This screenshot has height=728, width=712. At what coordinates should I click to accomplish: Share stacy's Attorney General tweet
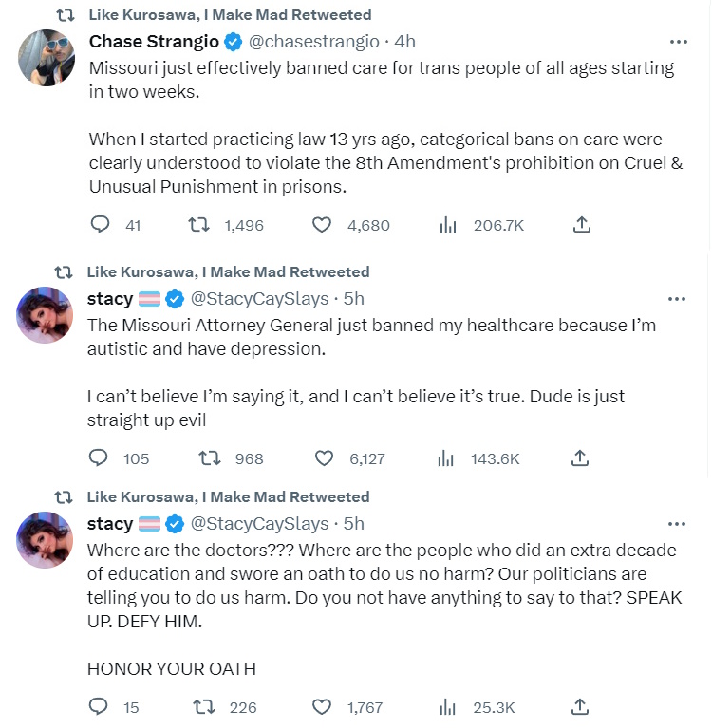(579, 458)
